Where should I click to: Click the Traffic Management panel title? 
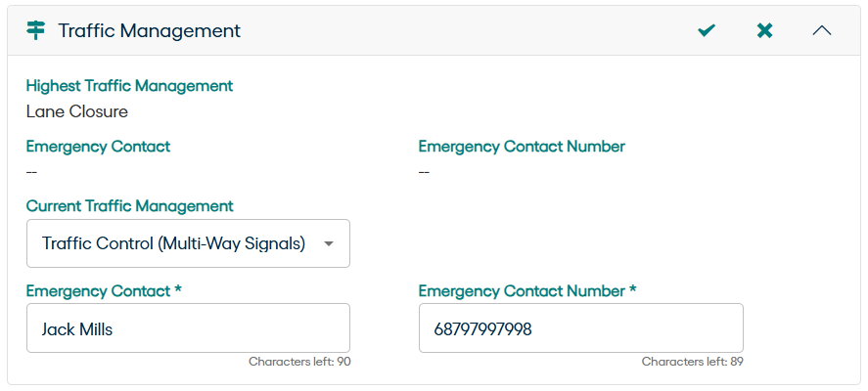click(149, 30)
